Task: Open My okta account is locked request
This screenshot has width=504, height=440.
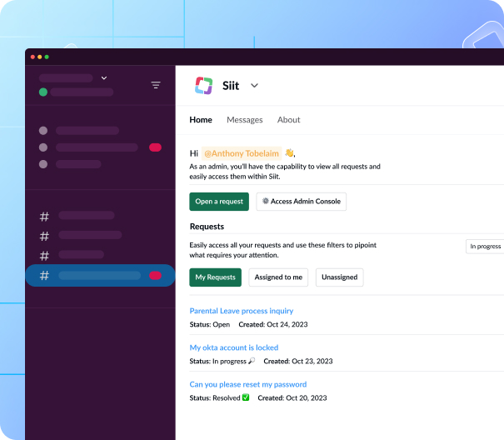Action: coord(234,347)
